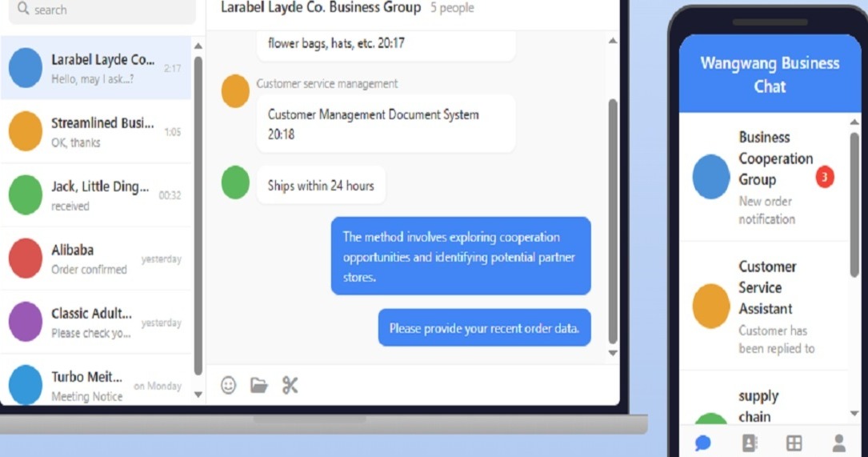Click the orange Customer service management avatar

pos(235,91)
